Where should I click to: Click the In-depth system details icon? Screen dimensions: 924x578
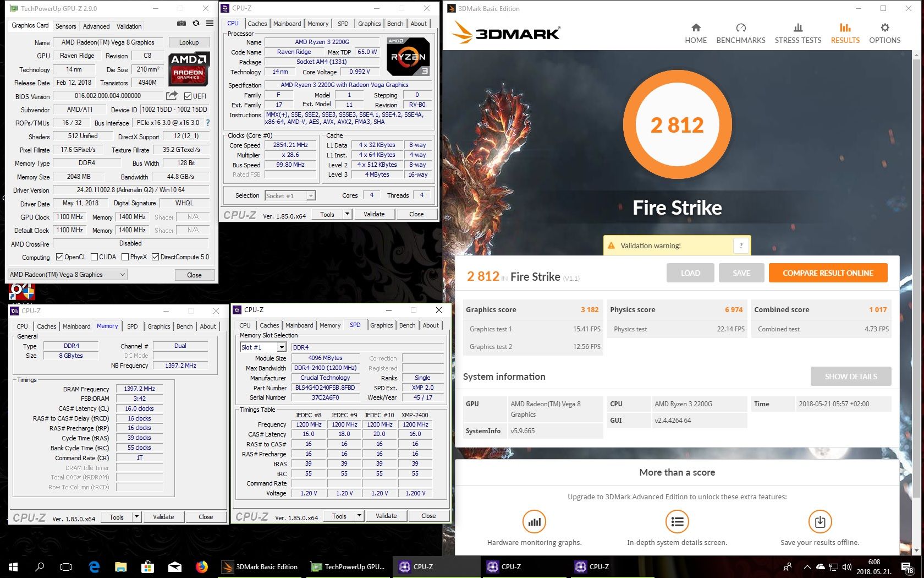click(x=677, y=522)
